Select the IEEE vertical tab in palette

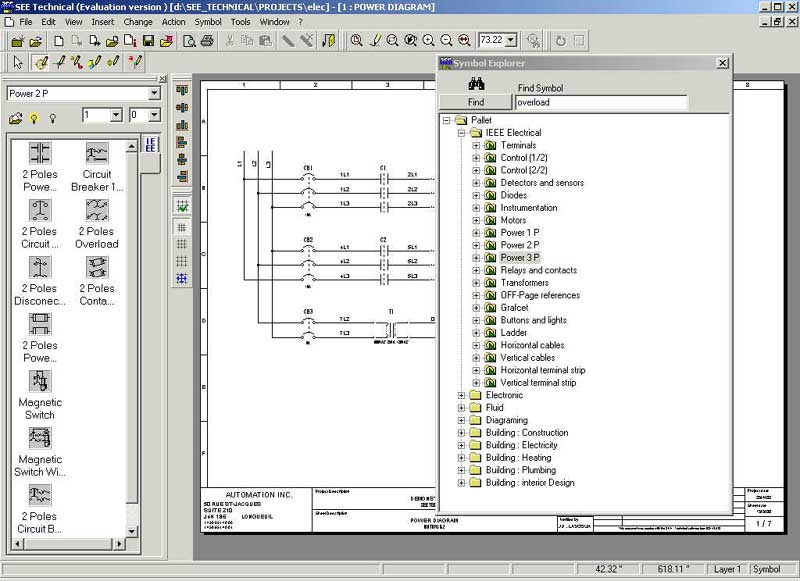[150, 145]
